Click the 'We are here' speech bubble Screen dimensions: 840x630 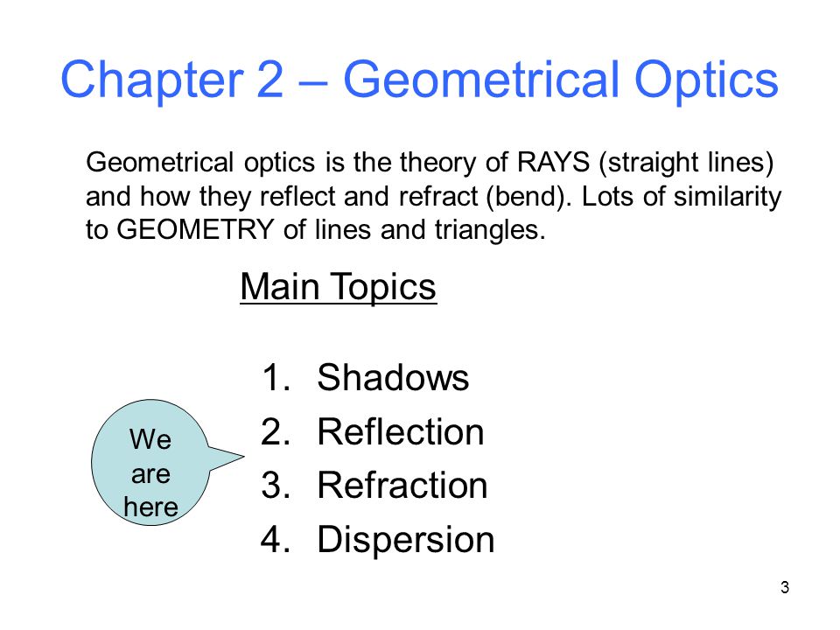pyautogui.click(x=150, y=462)
